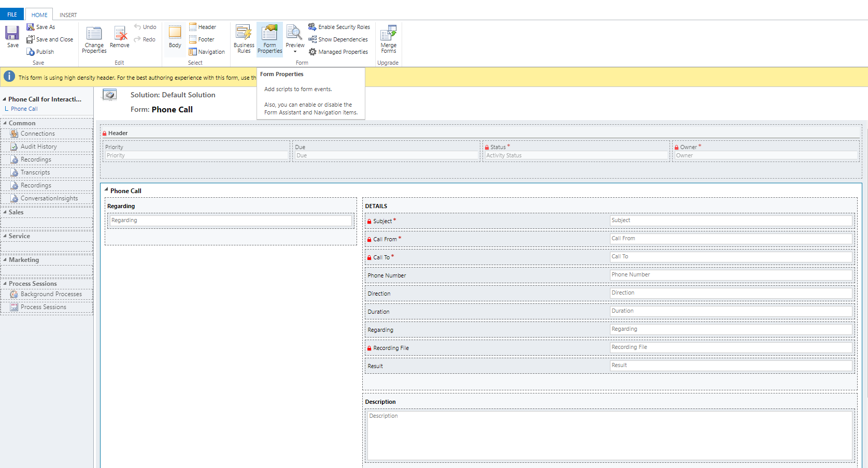This screenshot has height=468, width=868.
Task: Open Managed Properties
Action: click(338, 52)
